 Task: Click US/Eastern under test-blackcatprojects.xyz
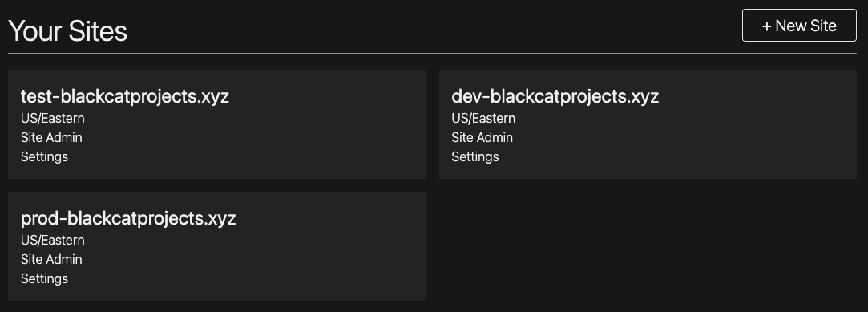pyautogui.click(x=53, y=119)
